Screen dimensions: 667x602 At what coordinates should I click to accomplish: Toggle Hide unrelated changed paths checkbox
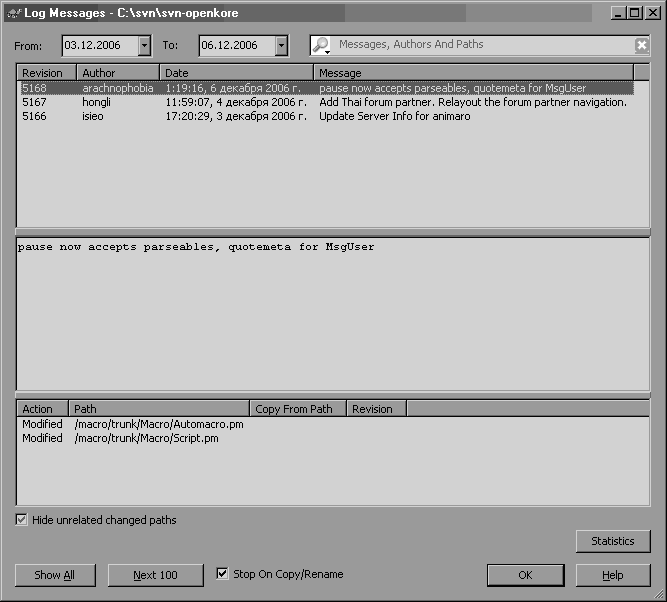pos(21,519)
